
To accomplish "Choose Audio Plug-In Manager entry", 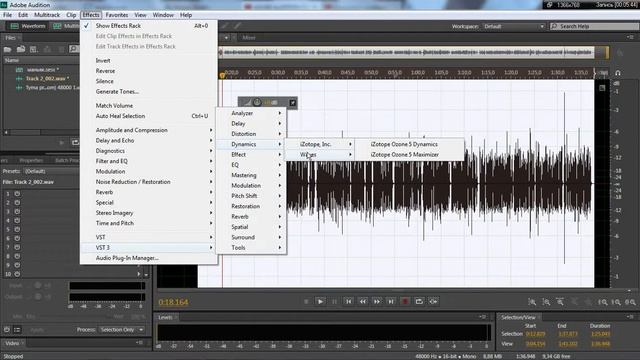I will (149, 258).
